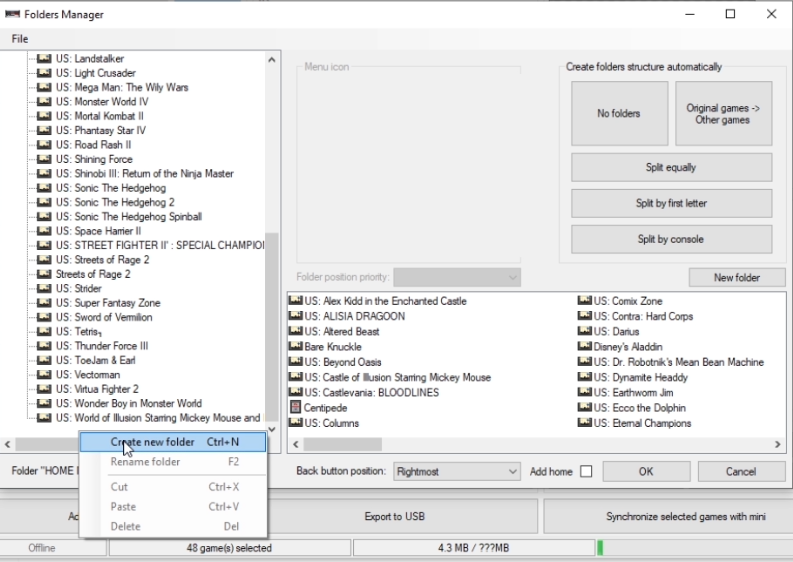The height and width of the screenshot is (562, 793).
Task: Select the icon beside US: Comix Zone
Action: click(585, 300)
